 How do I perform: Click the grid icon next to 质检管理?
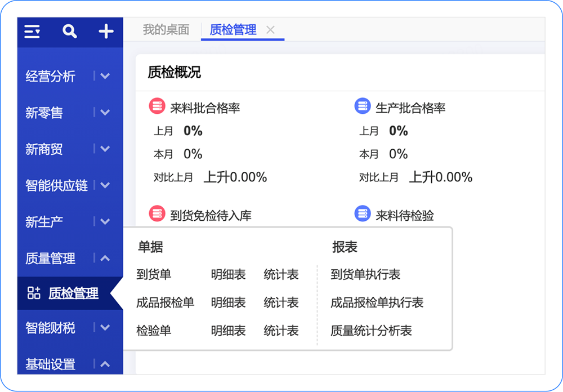click(34, 293)
